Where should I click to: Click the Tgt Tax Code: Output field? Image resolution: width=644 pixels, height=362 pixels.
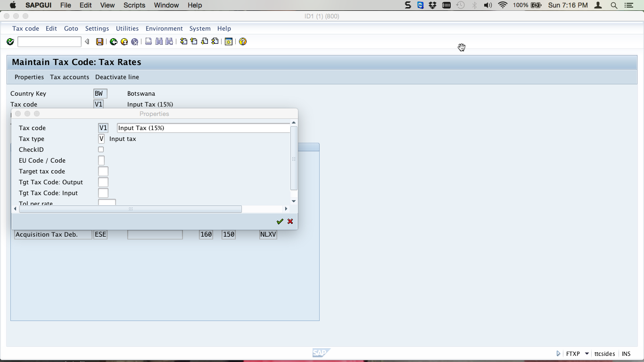(x=103, y=182)
